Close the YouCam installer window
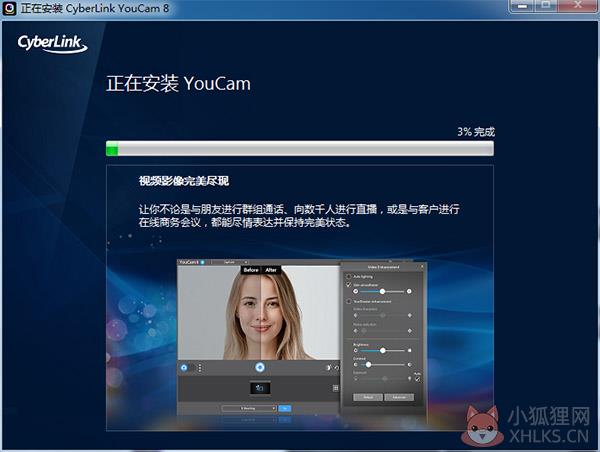This screenshot has height=452, width=600. [577, 6]
